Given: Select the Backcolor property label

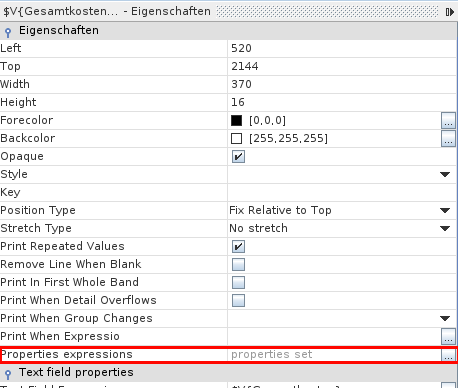Looking at the screenshot, I should click(x=28, y=138).
